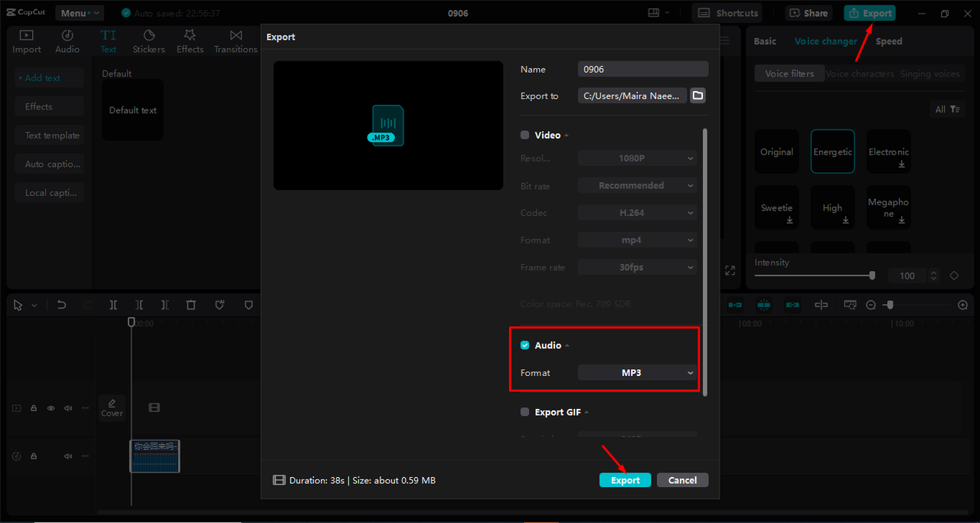The width and height of the screenshot is (980, 523).
Task: Open the Audio library panel
Action: pos(67,41)
